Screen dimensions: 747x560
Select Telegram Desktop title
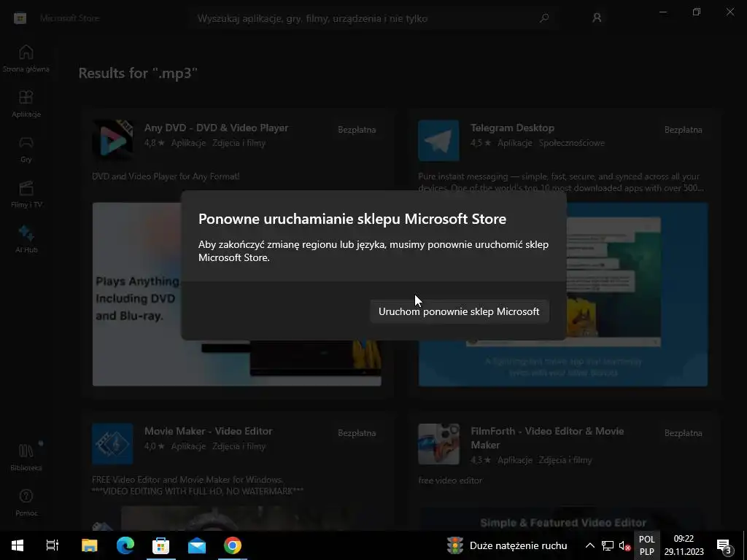point(513,128)
